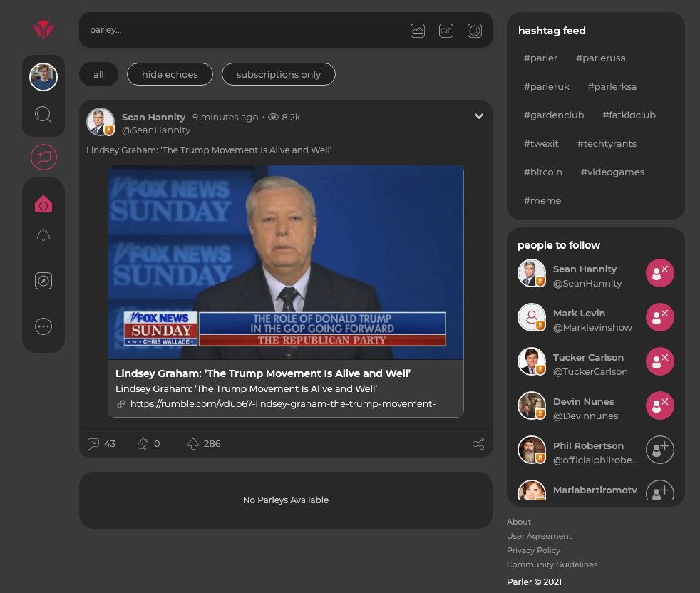Open @SeanHannity handle on the post
Screen dimensions: 700x593
tap(156, 130)
